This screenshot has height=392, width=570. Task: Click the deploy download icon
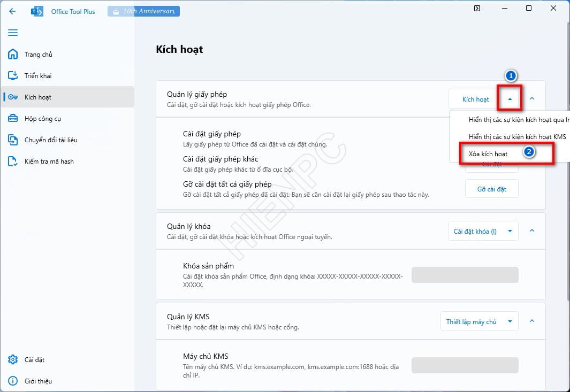pyautogui.click(x=13, y=75)
